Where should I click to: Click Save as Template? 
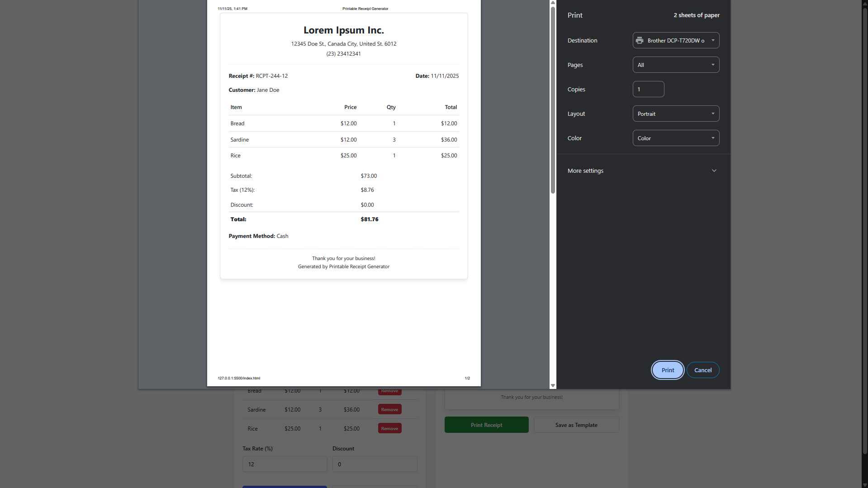(x=576, y=425)
